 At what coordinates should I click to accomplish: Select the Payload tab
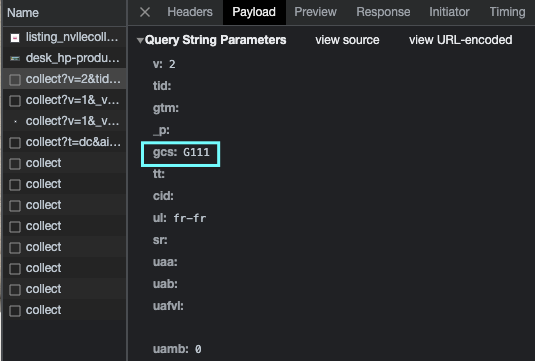(254, 12)
